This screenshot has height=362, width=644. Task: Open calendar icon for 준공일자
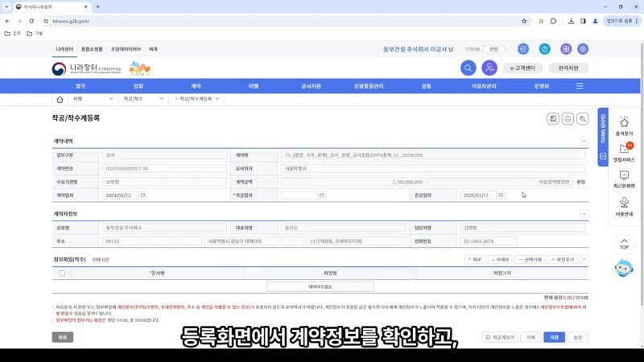(501, 195)
